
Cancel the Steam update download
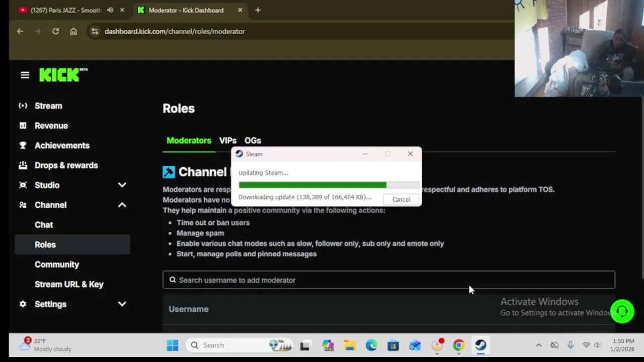tap(401, 200)
